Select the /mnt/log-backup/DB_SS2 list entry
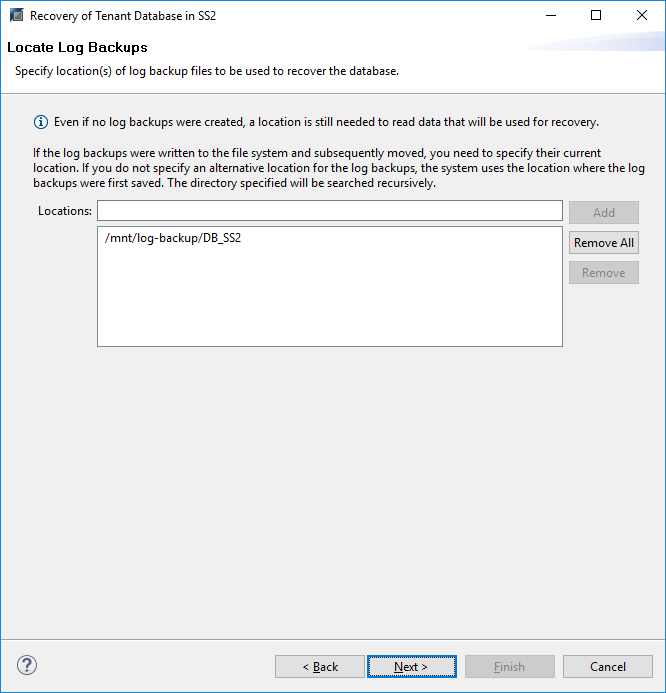666x693 pixels. point(172,239)
